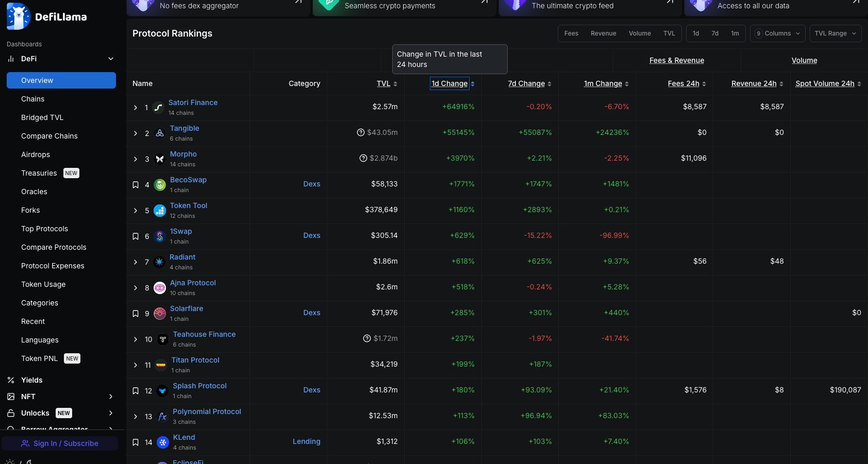Bookmark the BecoSwap protocol
Image resolution: width=868 pixels, height=464 pixels.
click(x=136, y=185)
